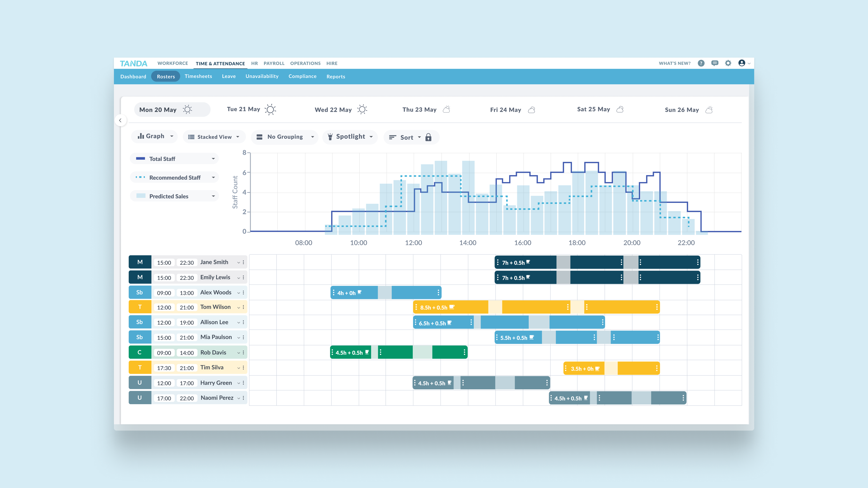Image resolution: width=868 pixels, height=488 pixels.
Task: Click the Tanda logo
Action: (133, 63)
